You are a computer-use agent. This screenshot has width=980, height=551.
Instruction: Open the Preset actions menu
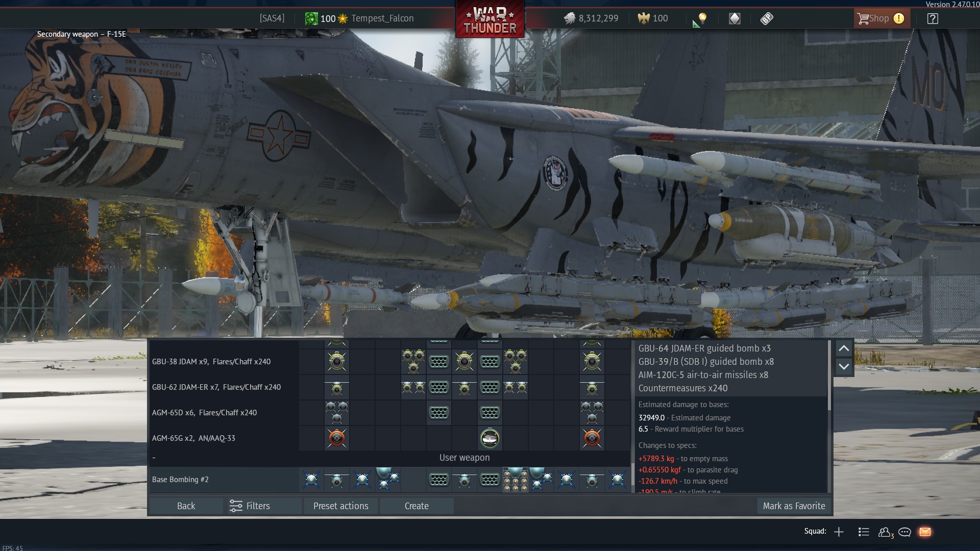[x=340, y=506]
